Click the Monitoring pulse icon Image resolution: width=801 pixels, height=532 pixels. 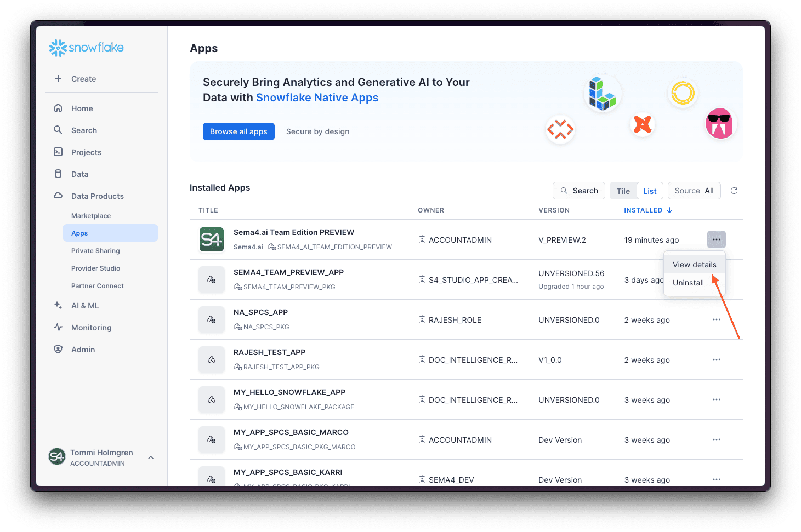58,328
